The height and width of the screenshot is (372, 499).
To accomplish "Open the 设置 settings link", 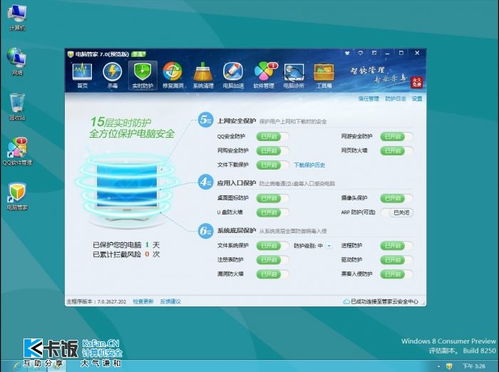I will tap(417, 99).
